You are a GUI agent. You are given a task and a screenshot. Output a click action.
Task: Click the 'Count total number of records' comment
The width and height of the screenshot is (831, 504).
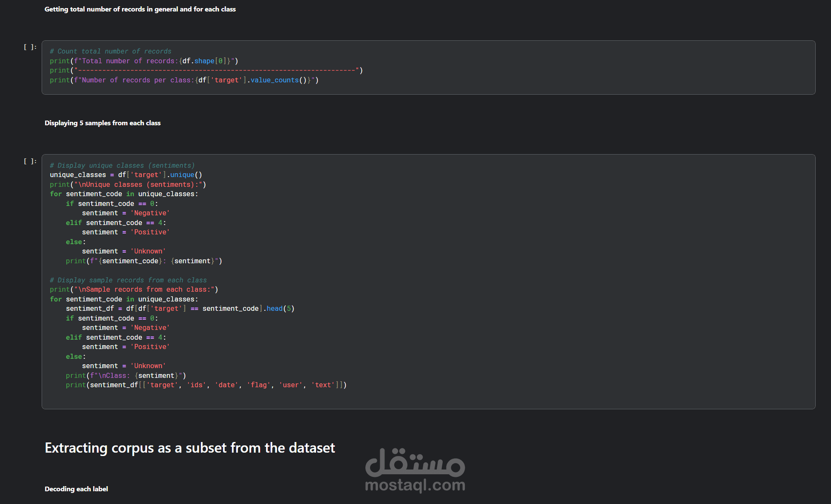[110, 51]
